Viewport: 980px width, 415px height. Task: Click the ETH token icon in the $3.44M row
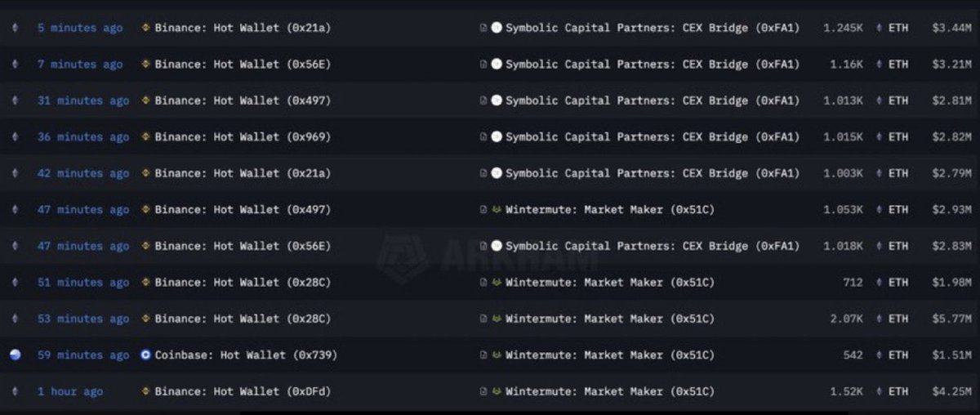pos(879,28)
